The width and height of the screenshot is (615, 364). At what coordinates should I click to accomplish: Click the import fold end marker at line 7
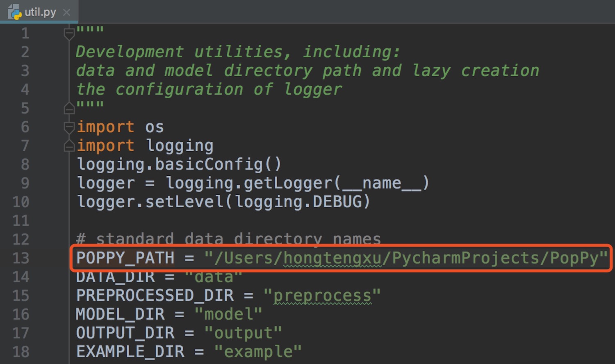(69, 146)
